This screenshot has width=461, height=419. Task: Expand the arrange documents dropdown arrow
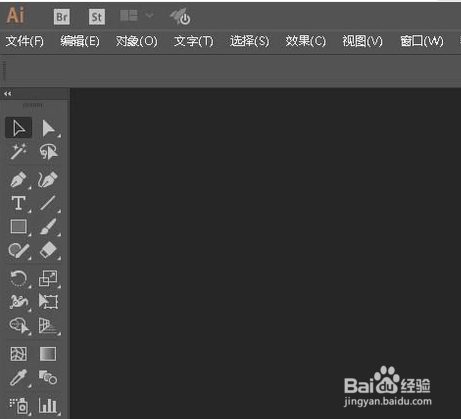point(149,15)
